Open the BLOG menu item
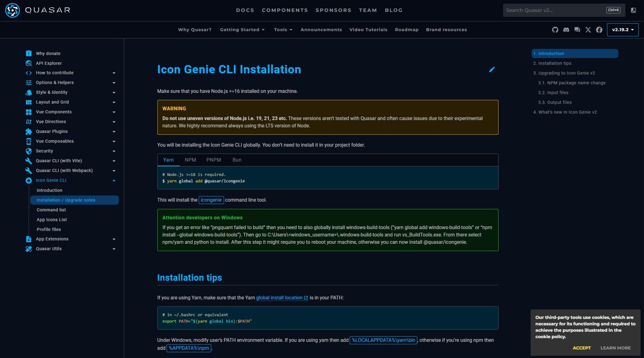644x358 pixels. point(393,10)
